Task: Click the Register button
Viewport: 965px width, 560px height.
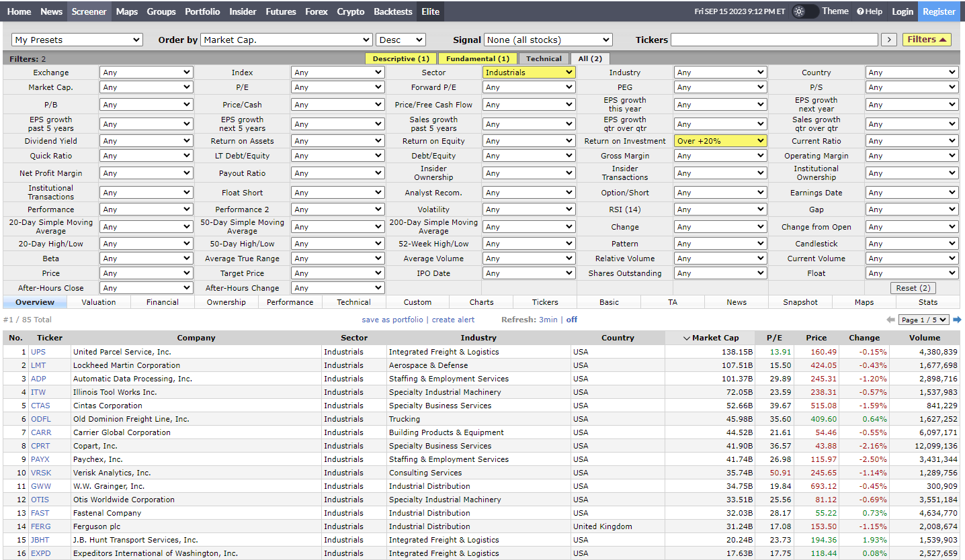Action: click(x=939, y=11)
